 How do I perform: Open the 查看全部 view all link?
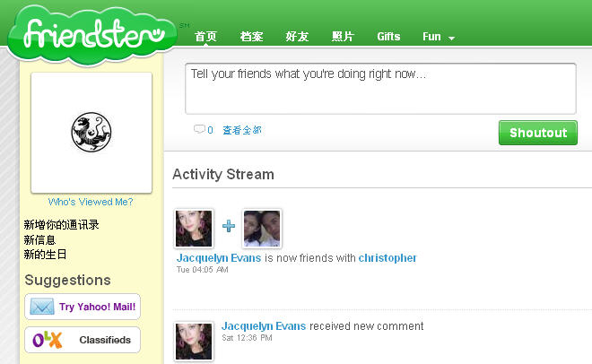pyautogui.click(x=242, y=130)
